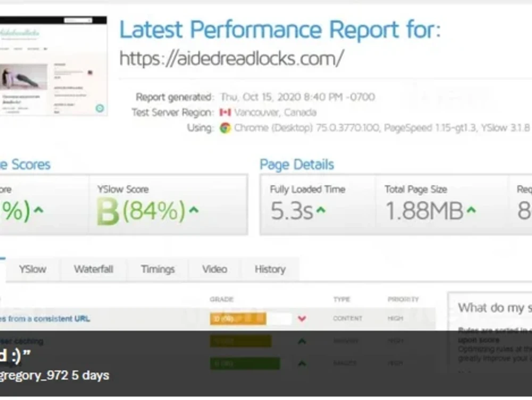Click the report generated date text
Screen dimensions: 532x400
click(297, 97)
